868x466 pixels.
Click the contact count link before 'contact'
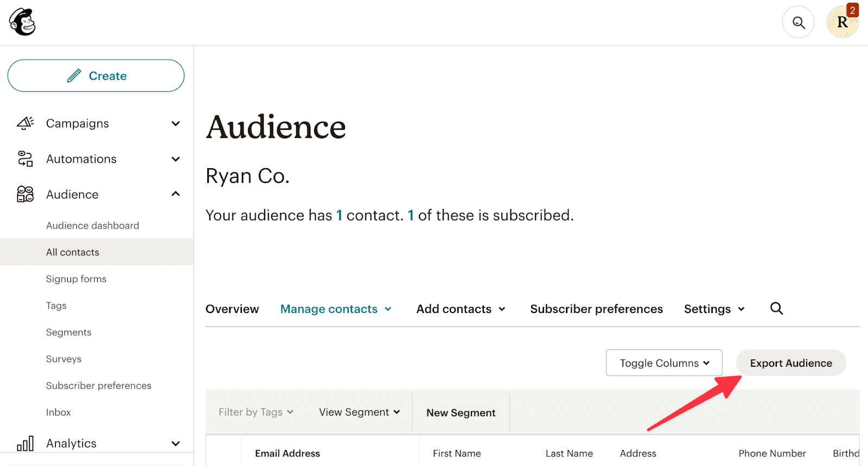click(x=339, y=215)
